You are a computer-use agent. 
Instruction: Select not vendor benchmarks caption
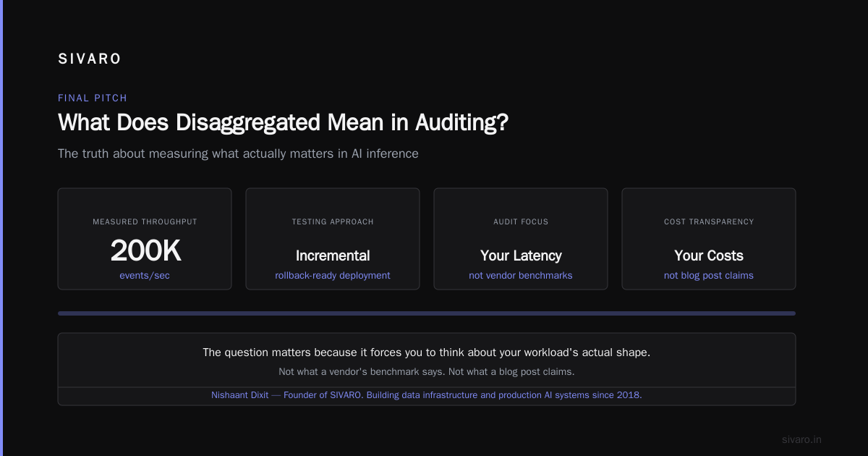click(x=521, y=276)
